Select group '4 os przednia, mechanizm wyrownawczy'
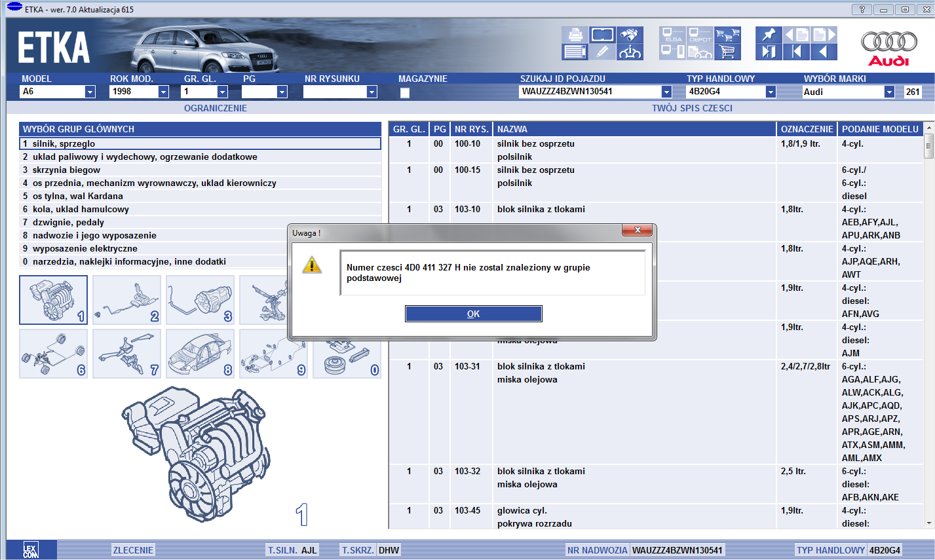 [x=200, y=183]
